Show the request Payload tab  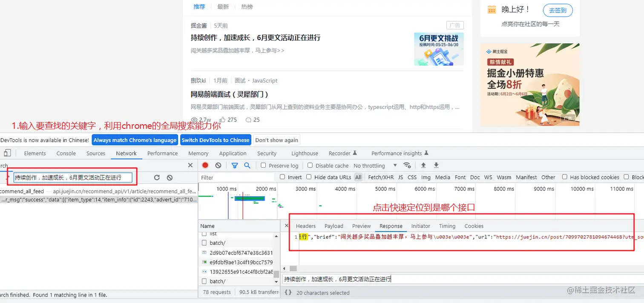click(334, 226)
